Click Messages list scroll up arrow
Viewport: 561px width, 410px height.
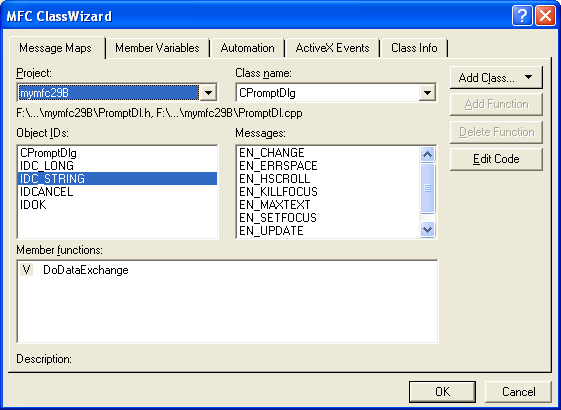click(428, 155)
